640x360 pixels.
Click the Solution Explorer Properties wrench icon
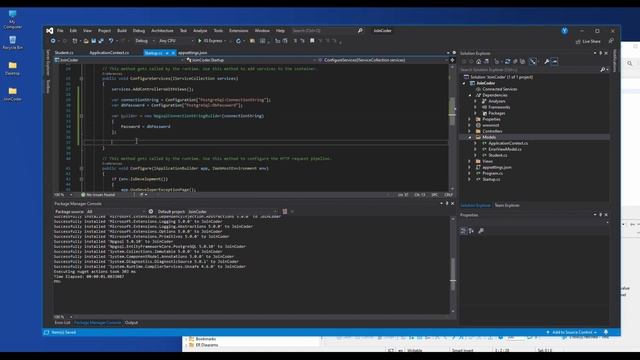point(546,61)
